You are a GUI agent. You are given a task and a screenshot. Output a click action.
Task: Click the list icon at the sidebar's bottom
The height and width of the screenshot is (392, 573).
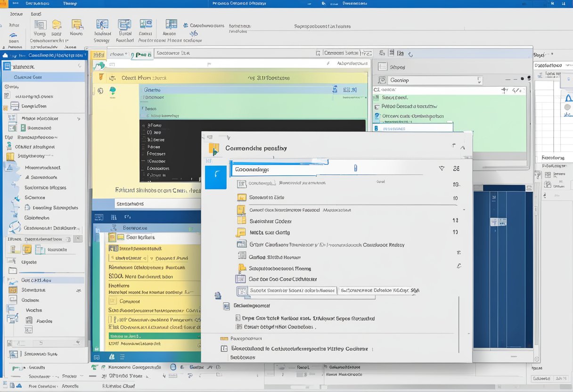pos(13,354)
